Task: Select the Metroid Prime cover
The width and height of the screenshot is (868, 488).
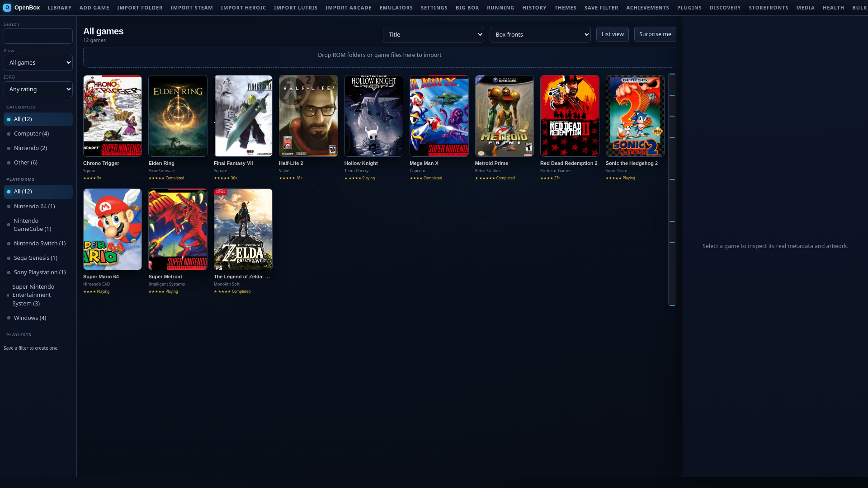Action: point(505,116)
